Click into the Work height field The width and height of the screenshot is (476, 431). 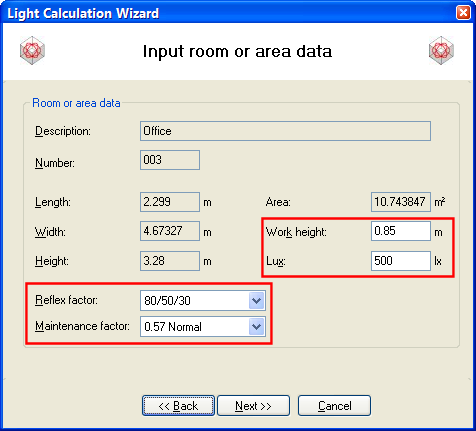point(401,231)
